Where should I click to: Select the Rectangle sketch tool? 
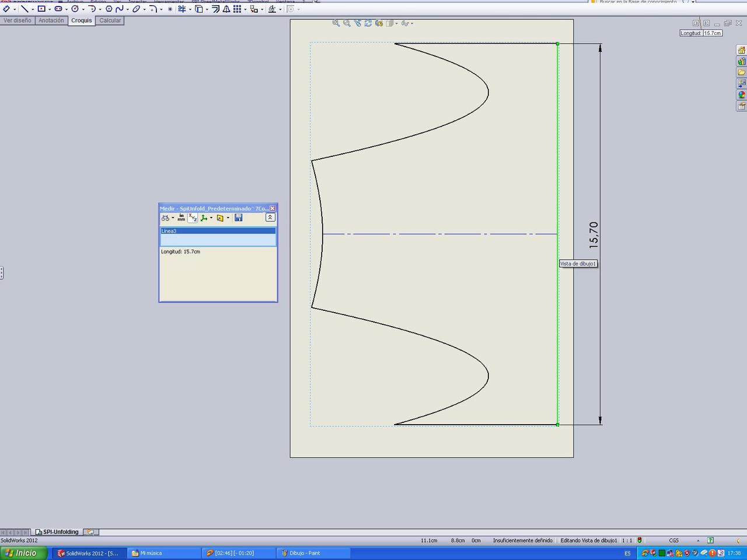41,9
